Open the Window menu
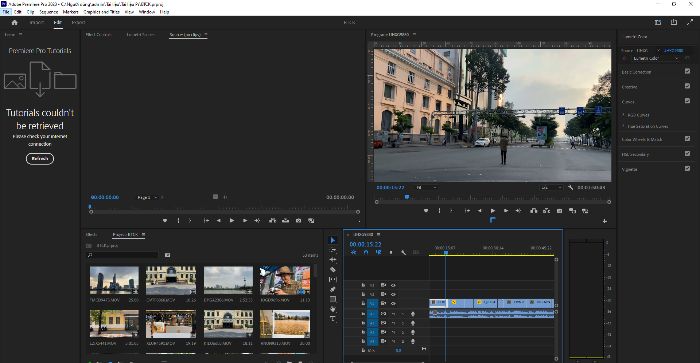 coord(146,12)
